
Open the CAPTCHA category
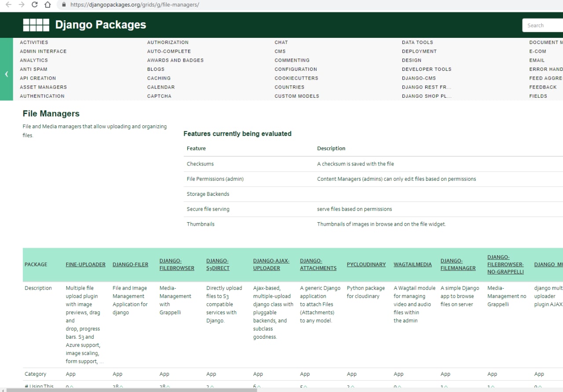click(159, 96)
